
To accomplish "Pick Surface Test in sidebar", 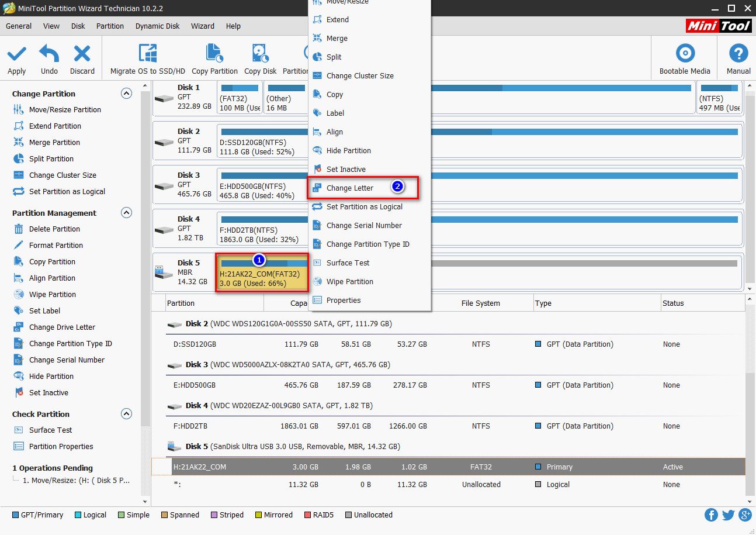I will coord(51,430).
